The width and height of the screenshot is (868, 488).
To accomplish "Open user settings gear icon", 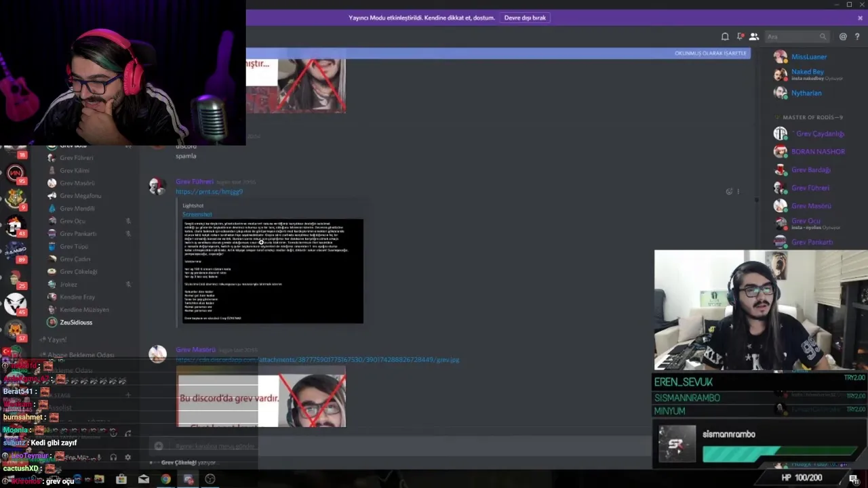I will pyautogui.click(x=127, y=457).
